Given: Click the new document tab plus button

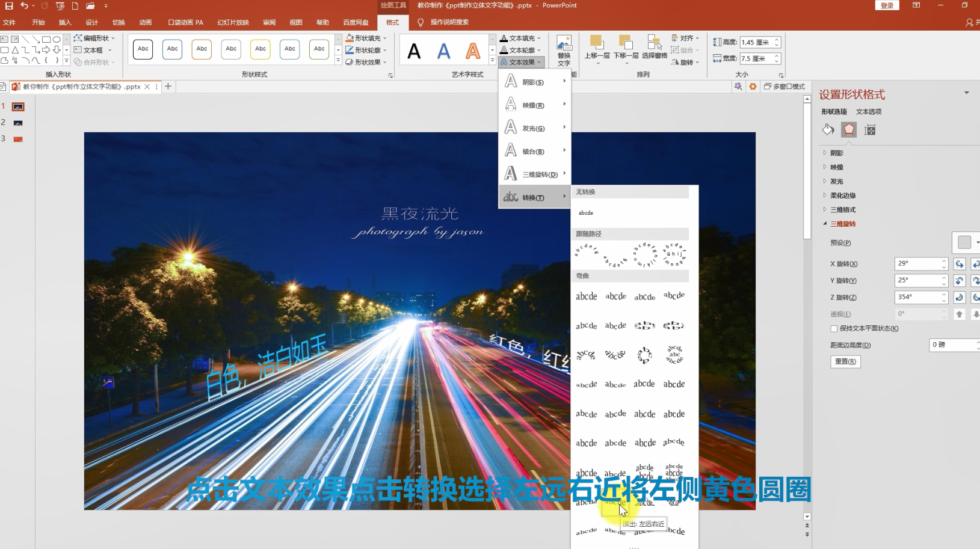Looking at the screenshot, I should click(x=168, y=87).
